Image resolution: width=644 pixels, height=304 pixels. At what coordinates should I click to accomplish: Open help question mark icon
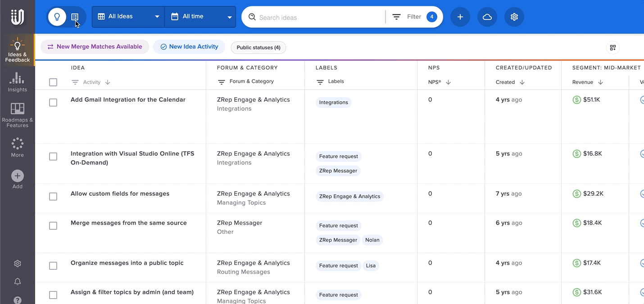pyautogui.click(x=18, y=300)
